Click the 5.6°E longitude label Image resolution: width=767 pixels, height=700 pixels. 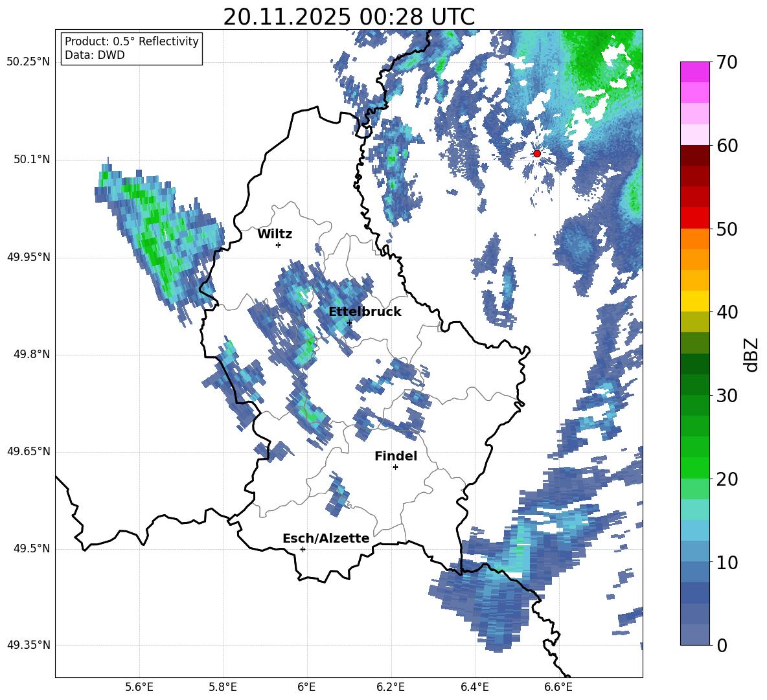point(139,688)
